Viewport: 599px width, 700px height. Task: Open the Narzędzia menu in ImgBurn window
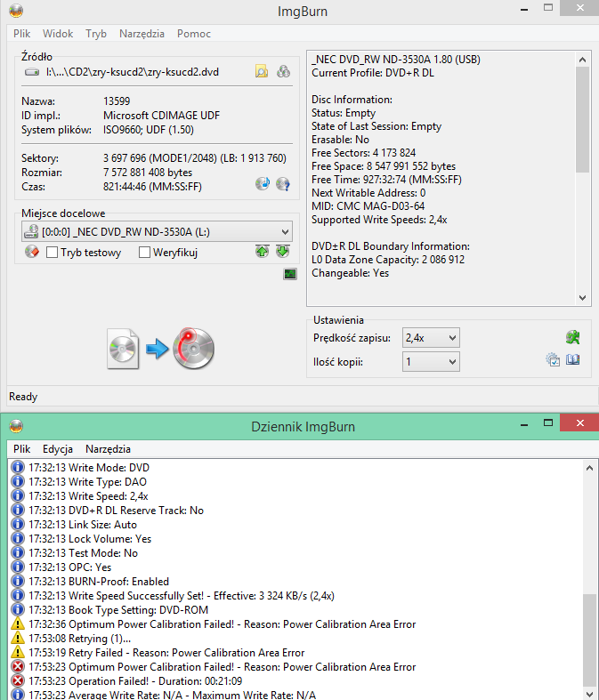[142, 34]
